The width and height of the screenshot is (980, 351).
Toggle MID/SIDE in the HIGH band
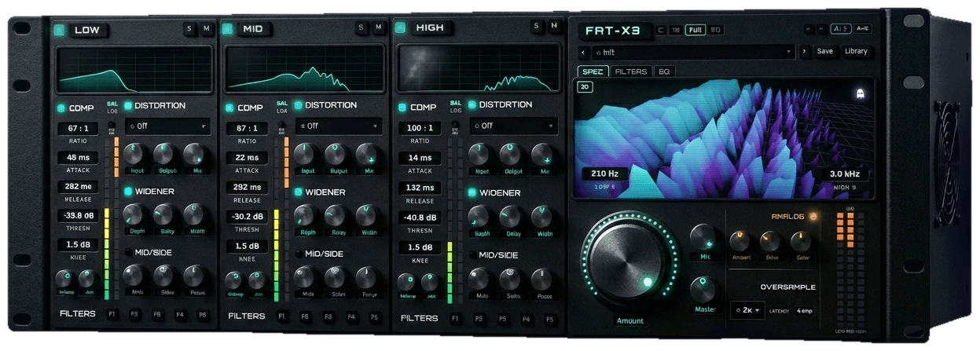[472, 255]
